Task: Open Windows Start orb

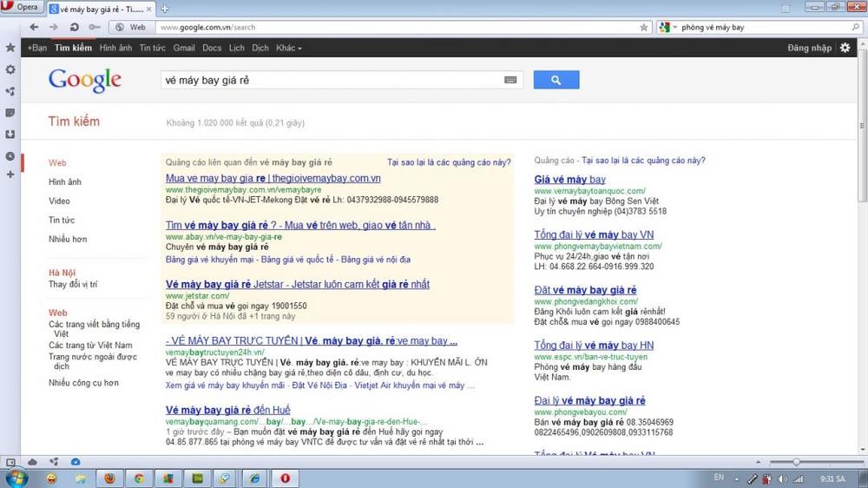Action: point(16,478)
